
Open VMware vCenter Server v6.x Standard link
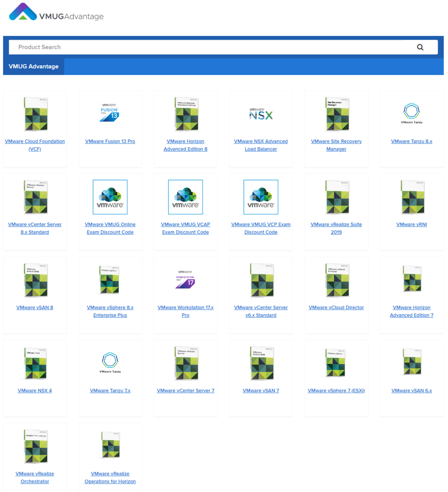tap(261, 312)
